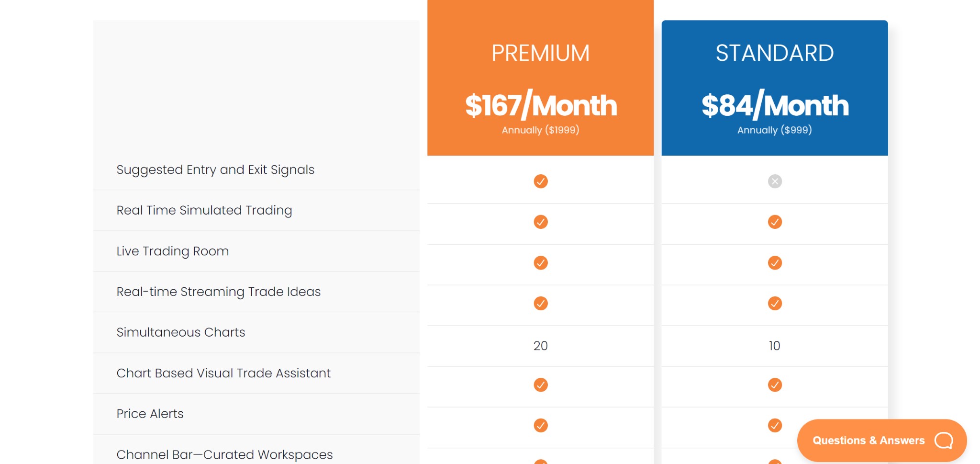Click the chat bubble icon in Questions & Answers
This screenshot has width=980, height=464.
944,441
